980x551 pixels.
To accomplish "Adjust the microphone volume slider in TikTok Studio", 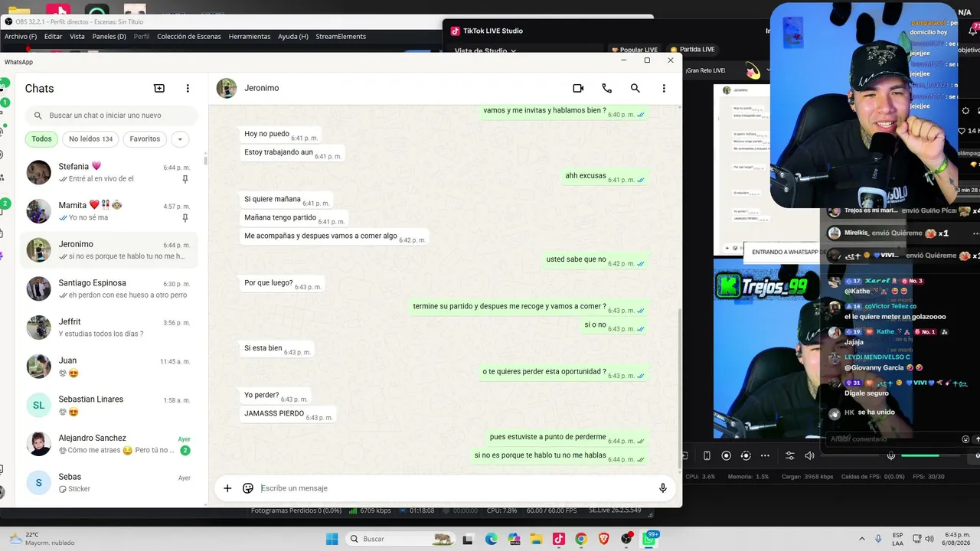I will click(929, 455).
